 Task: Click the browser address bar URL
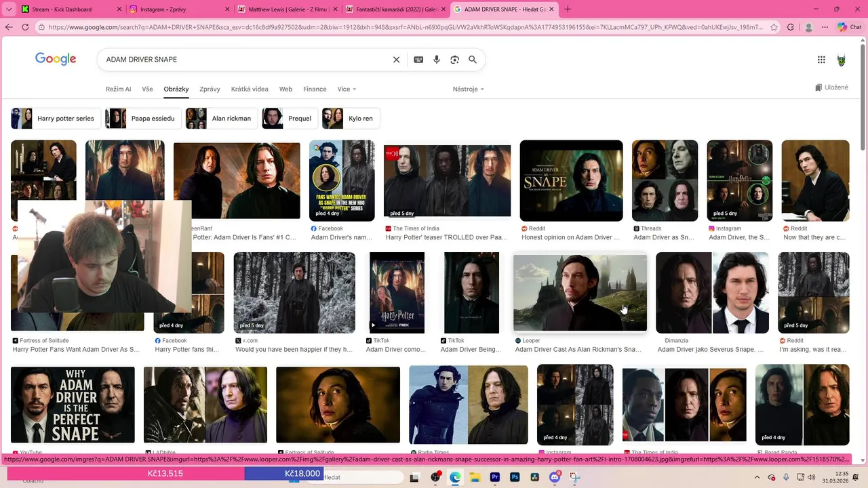tap(406, 27)
